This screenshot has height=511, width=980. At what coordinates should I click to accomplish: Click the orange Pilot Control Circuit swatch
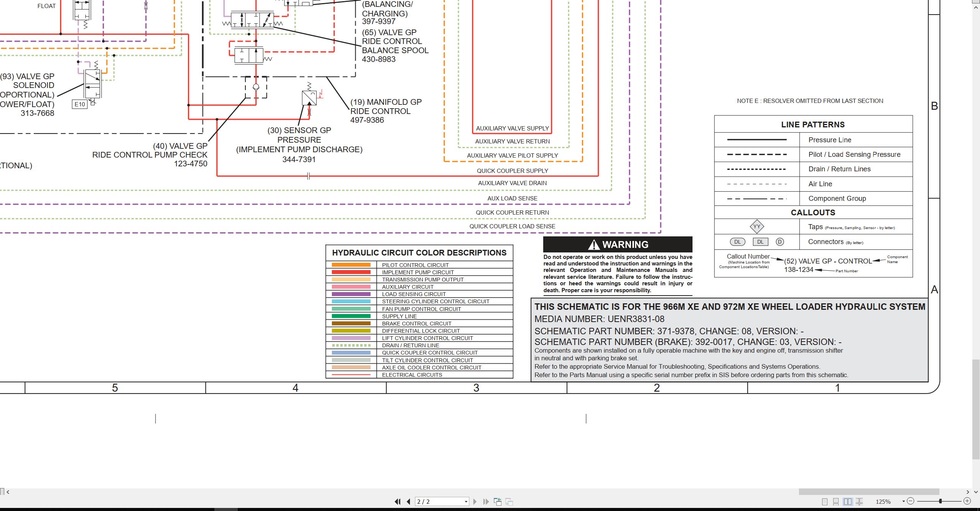(x=351, y=265)
